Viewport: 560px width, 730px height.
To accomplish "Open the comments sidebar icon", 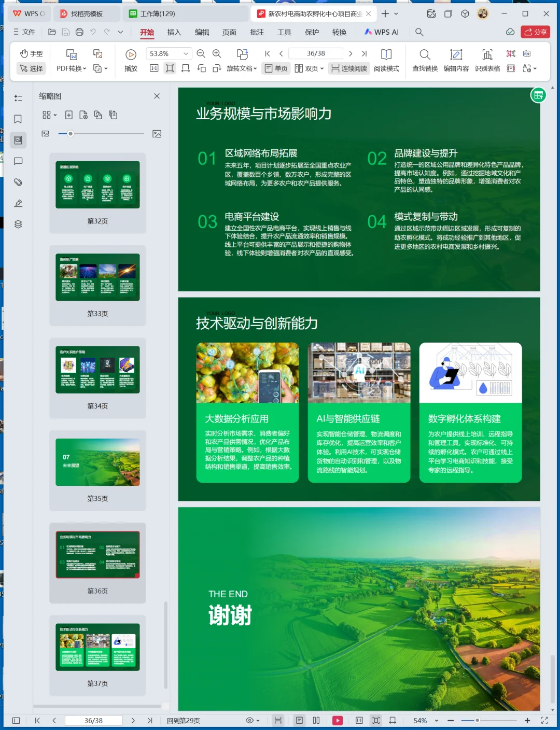I will (18, 161).
